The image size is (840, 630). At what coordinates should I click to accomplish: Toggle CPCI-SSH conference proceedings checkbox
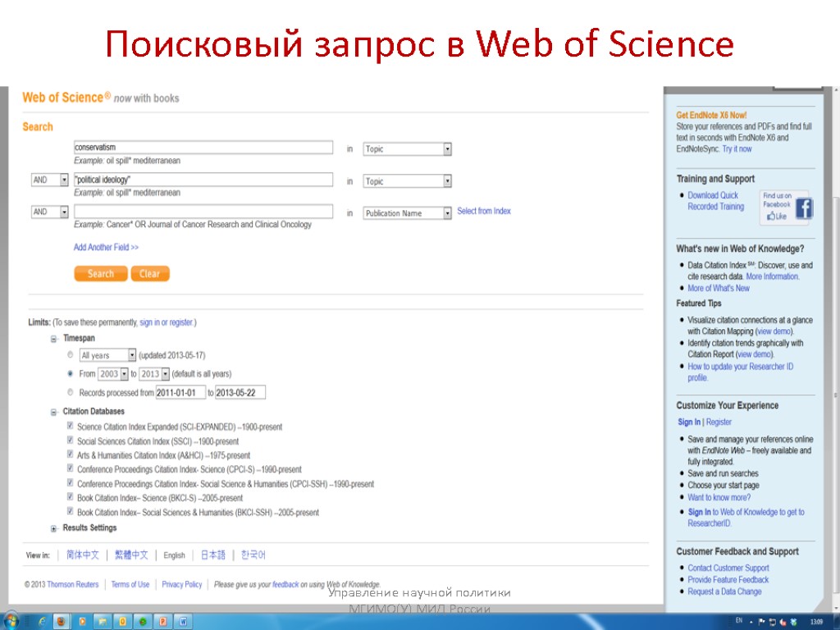71,482
